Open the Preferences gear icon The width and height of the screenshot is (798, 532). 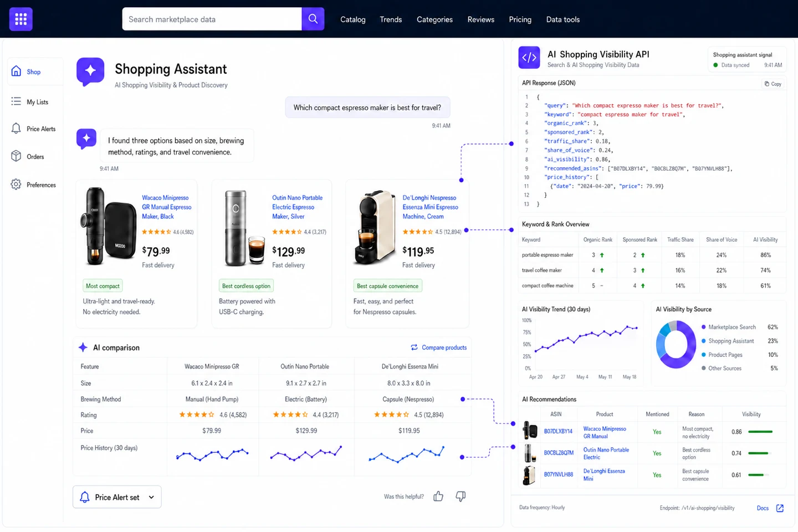[16, 185]
